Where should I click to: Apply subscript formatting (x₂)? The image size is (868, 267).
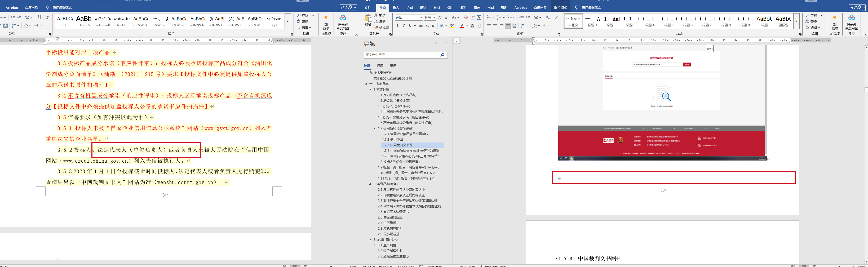click(x=427, y=26)
